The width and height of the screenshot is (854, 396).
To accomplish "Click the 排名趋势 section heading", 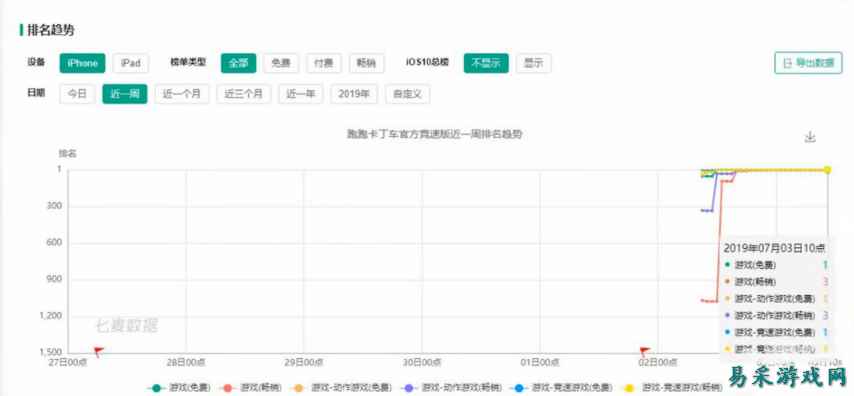I will coord(51,30).
